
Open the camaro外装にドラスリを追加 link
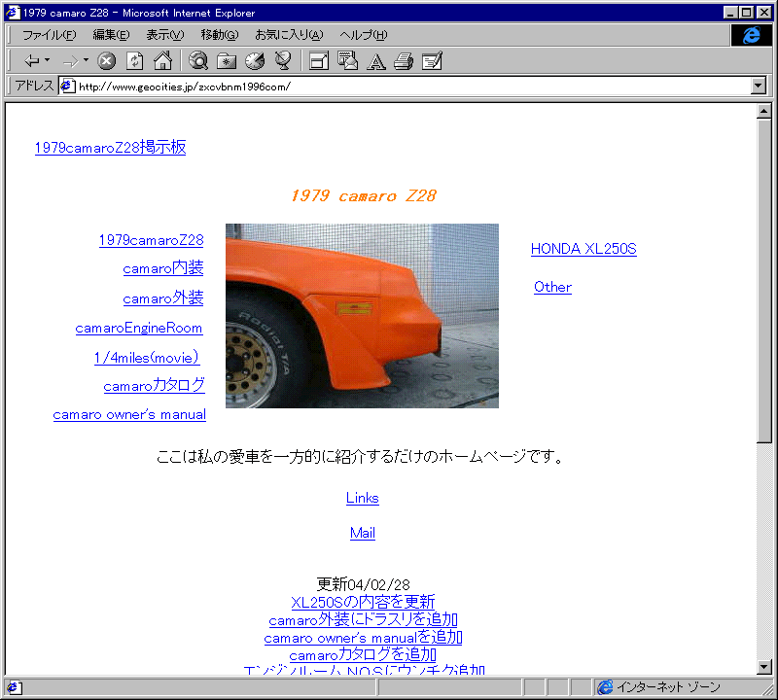(363, 619)
